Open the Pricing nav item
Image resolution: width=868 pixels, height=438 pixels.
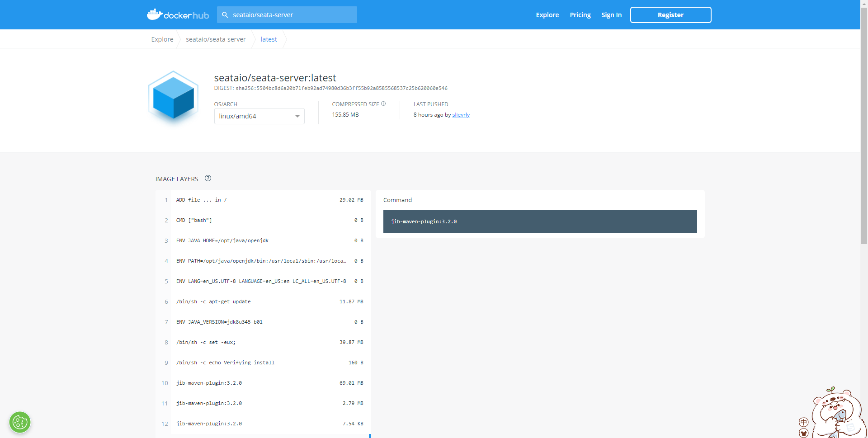580,15
